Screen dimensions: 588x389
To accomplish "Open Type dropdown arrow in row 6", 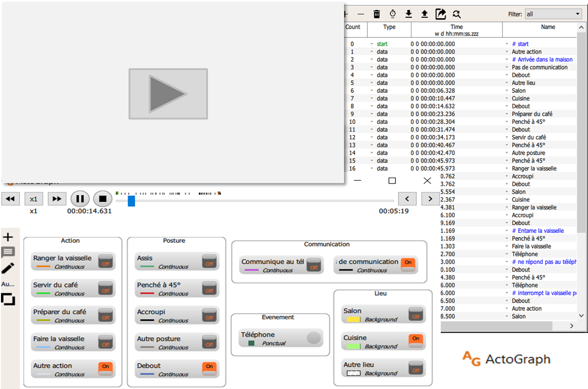I will tap(372, 91).
